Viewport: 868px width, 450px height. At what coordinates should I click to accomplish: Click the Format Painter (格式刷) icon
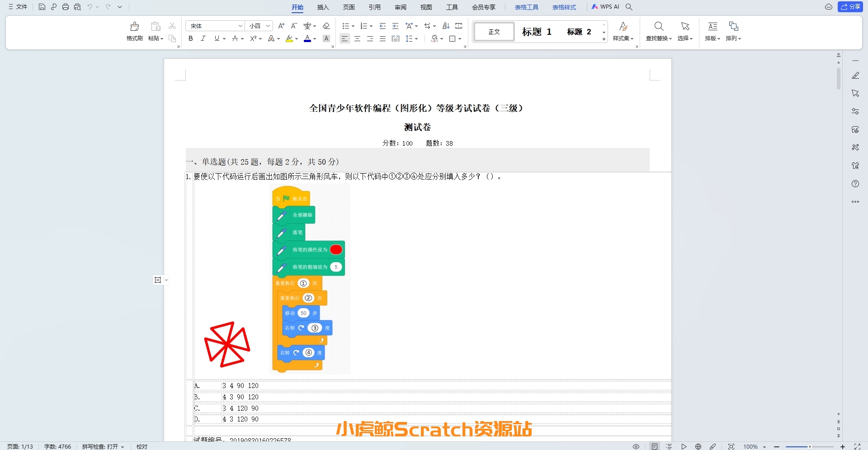click(135, 26)
